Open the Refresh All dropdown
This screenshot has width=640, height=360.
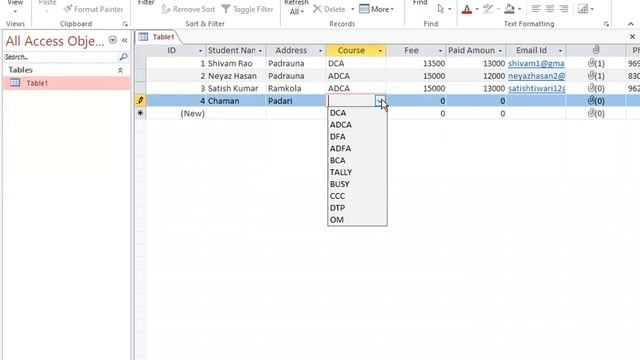coord(296,12)
